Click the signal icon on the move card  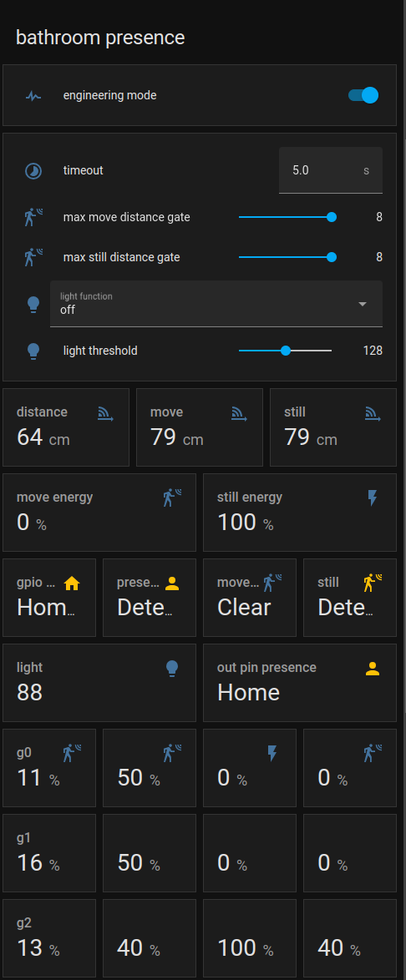239,413
